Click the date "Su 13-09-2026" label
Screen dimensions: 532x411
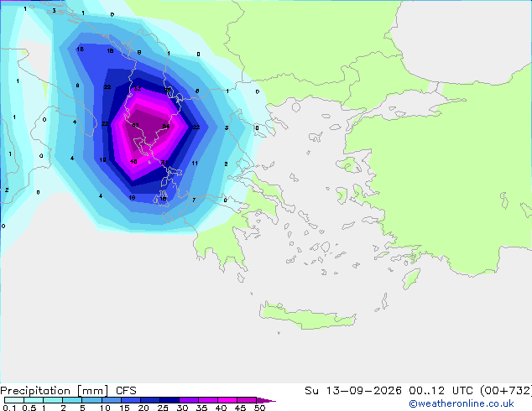(353, 391)
